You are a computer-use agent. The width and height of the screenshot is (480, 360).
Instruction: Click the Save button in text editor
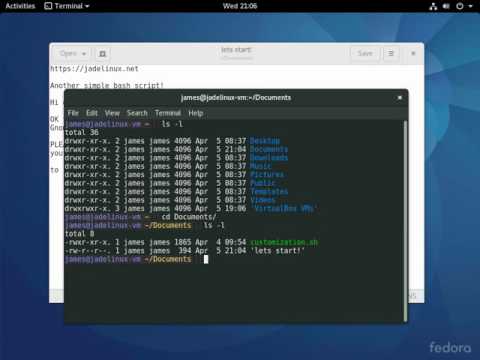point(365,53)
